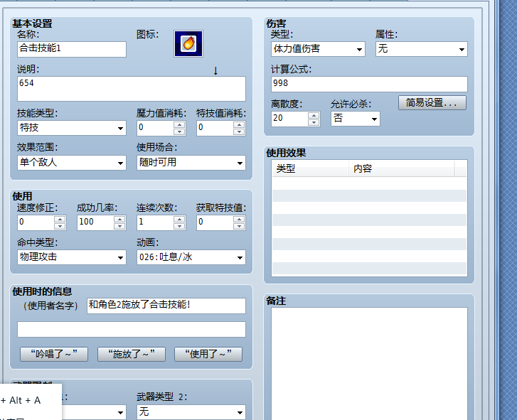
Task: Click message field with 和角色2施放了合击技能!
Action: [x=166, y=306]
